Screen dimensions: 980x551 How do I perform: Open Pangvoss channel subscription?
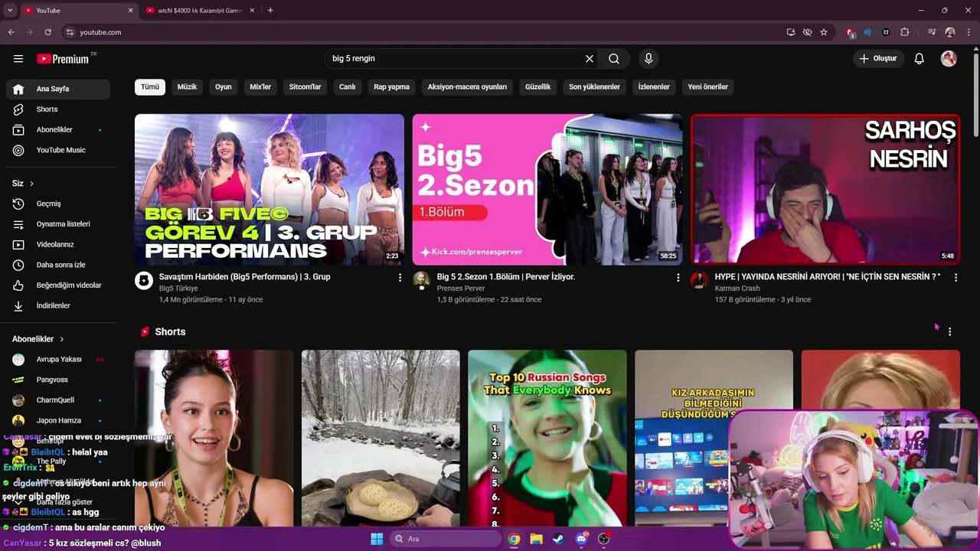58,380
